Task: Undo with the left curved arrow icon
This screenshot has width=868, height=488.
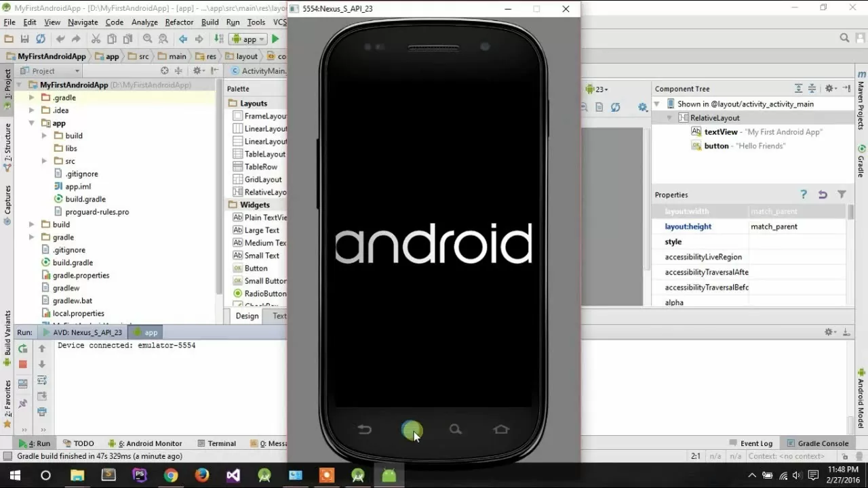Action: (x=60, y=39)
